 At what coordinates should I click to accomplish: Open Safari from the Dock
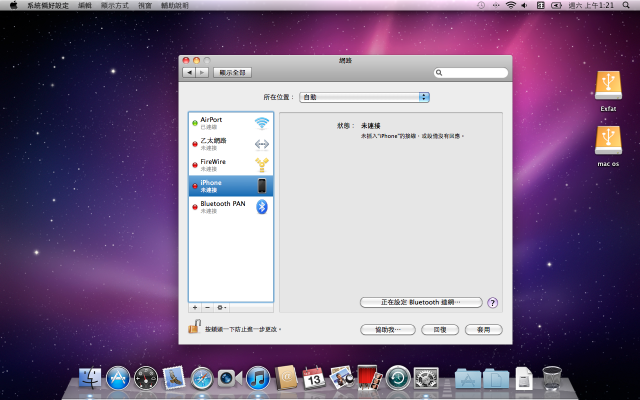[x=202, y=378]
